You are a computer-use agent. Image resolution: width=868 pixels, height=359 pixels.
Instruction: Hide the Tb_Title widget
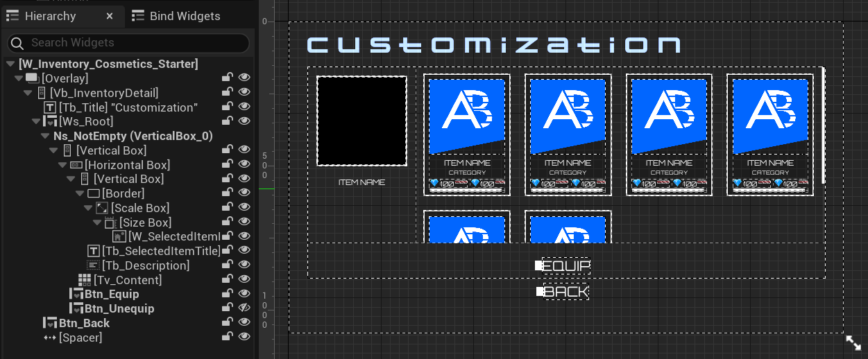(x=244, y=107)
